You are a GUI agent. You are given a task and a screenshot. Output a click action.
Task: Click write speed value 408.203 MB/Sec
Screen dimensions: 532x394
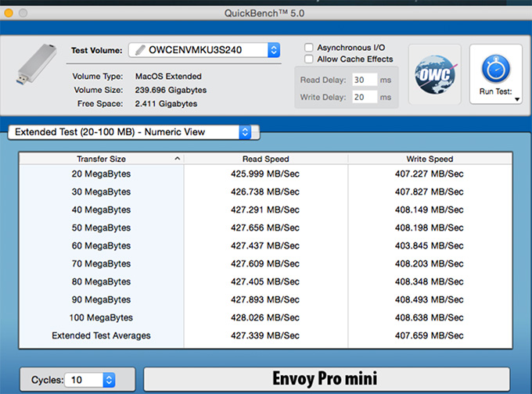[430, 263]
